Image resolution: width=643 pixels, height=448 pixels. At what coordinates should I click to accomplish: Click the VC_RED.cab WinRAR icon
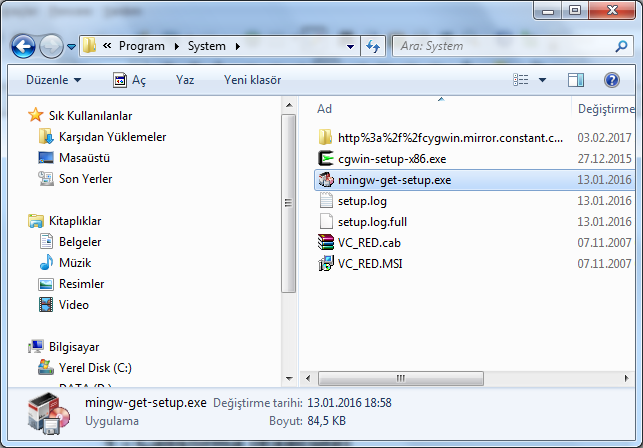click(x=326, y=242)
